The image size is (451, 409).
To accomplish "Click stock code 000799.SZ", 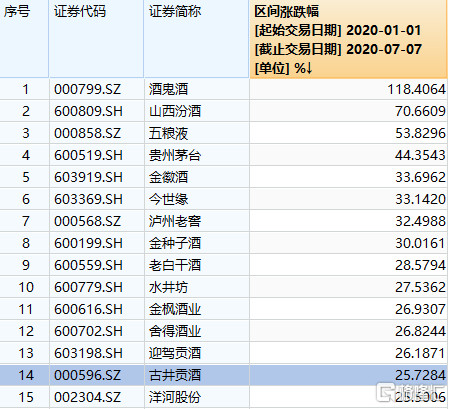I will click(x=88, y=89).
